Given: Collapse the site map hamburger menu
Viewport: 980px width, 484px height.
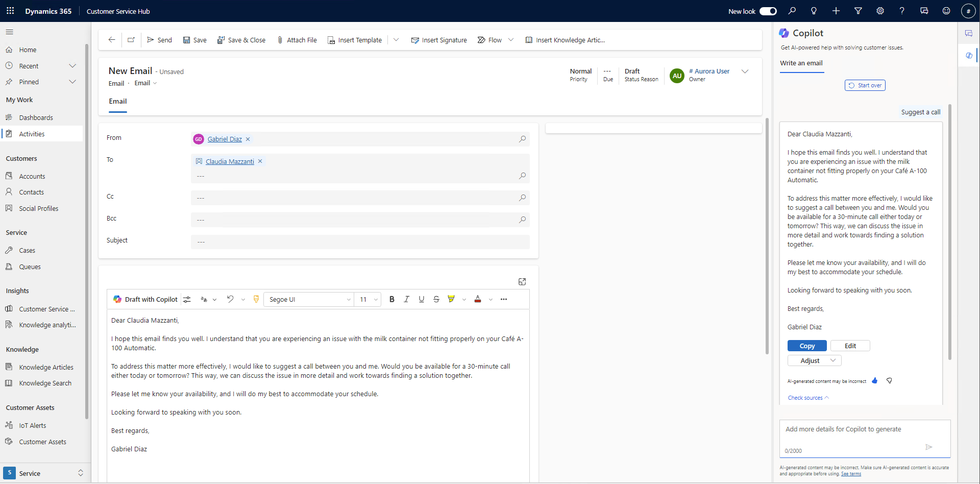Looking at the screenshot, I should pyautogui.click(x=9, y=32).
